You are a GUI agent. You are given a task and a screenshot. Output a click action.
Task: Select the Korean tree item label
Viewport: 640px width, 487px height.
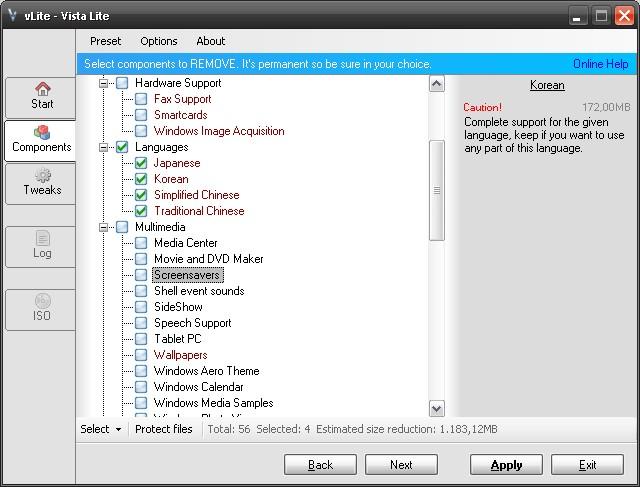point(171,179)
